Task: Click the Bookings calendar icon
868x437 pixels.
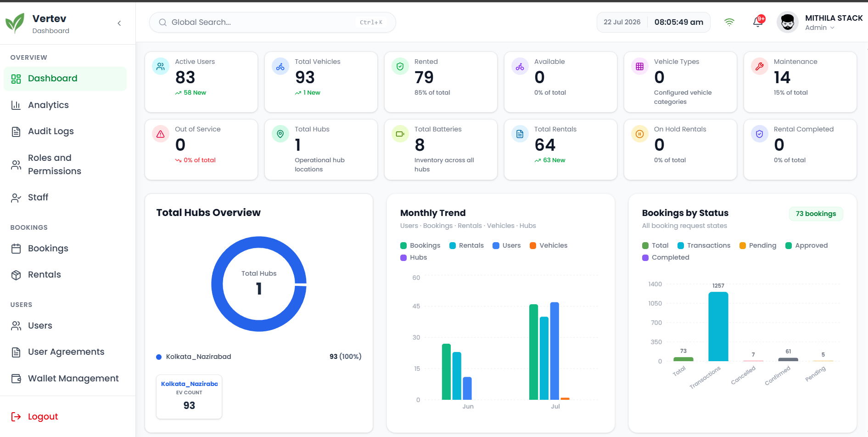Action: tap(16, 249)
